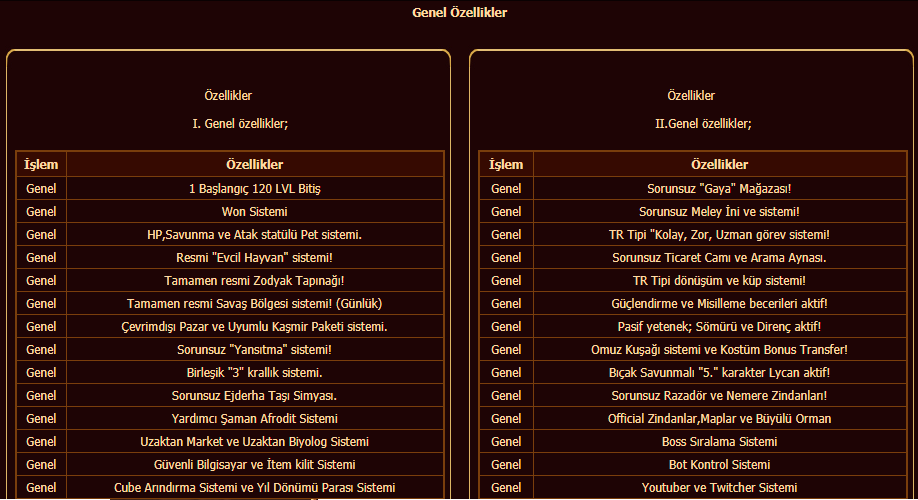Select the 'Boss Sıralama Sistemi' cell
This screenshot has height=500, width=918.
[x=720, y=441]
